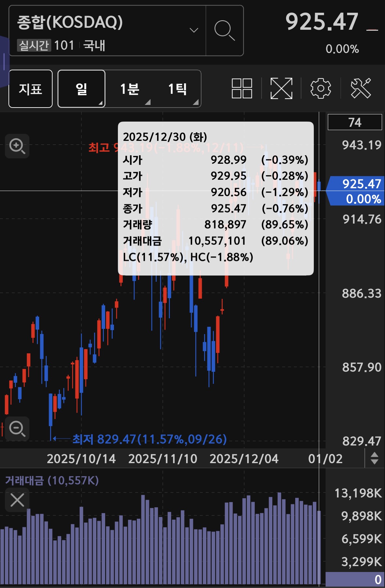Screen dimensions: 385x588
Task: Click the 0.00% change under price
Action: point(342,49)
